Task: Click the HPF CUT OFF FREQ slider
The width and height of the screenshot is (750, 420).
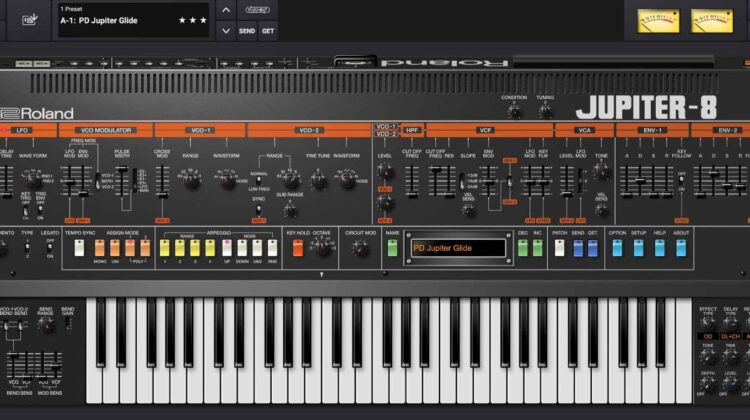Action: pos(412,181)
